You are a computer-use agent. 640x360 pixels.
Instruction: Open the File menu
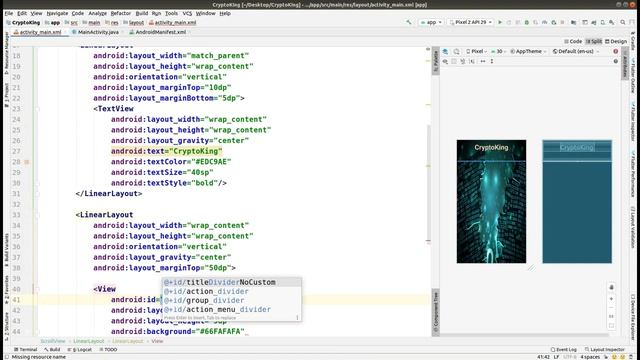click(x=9, y=13)
